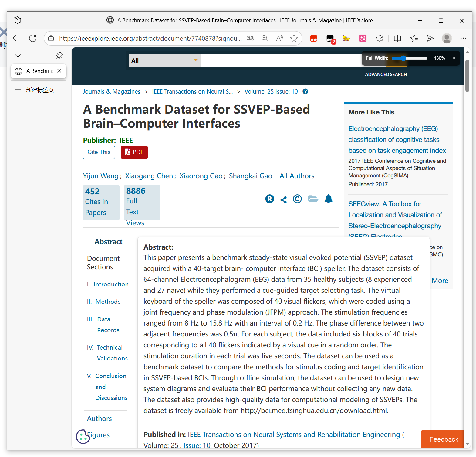Adjust the Full Width slider
The height and width of the screenshot is (457, 476).
click(x=409, y=58)
